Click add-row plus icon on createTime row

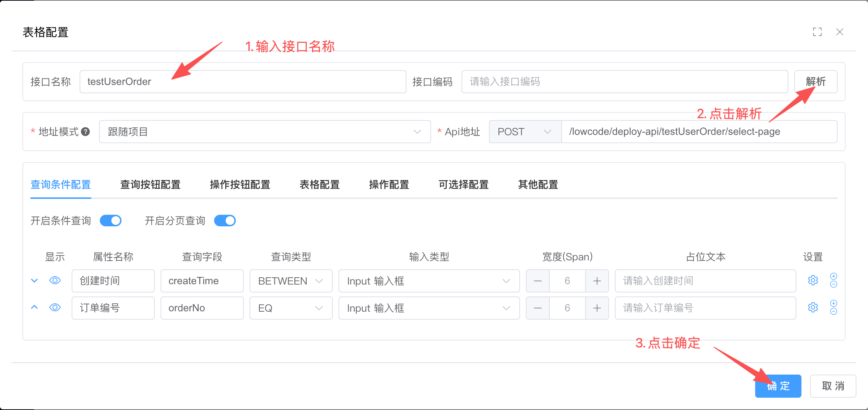(833, 276)
